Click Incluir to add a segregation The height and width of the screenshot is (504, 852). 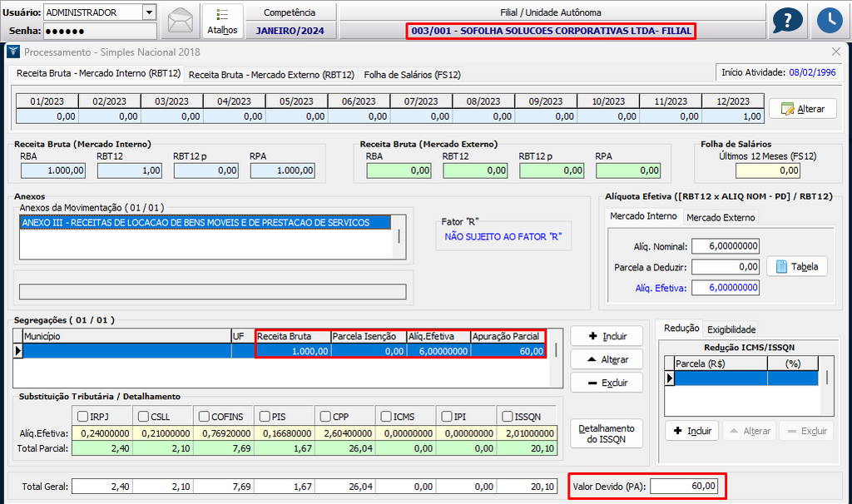pos(606,336)
